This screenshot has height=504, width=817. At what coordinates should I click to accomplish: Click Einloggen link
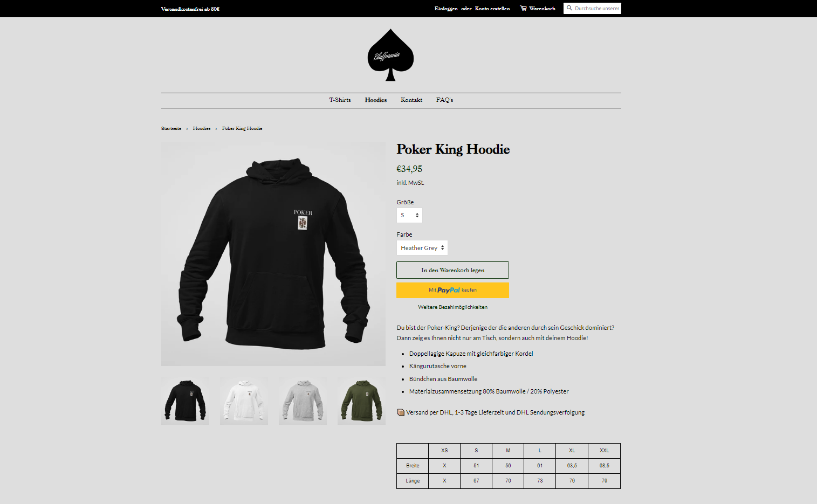pyautogui.click(x=446, y=9)
